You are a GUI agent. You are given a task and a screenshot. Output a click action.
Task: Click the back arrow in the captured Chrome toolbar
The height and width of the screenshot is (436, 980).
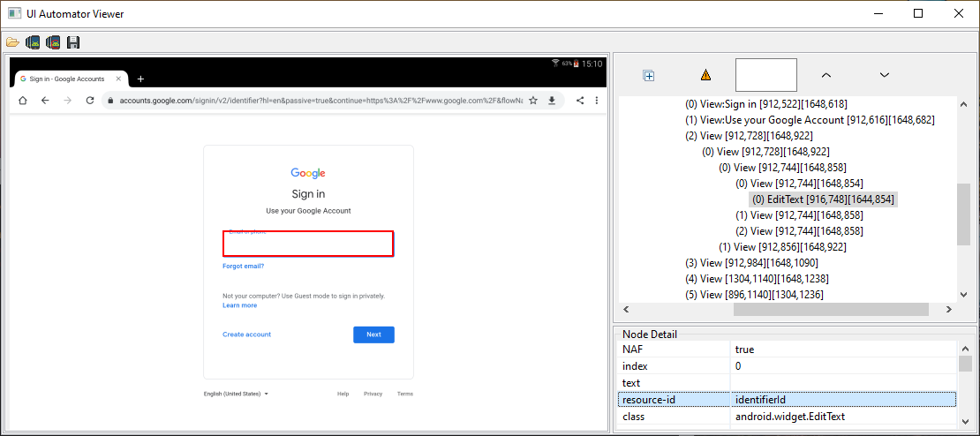(x=45, y=100)
